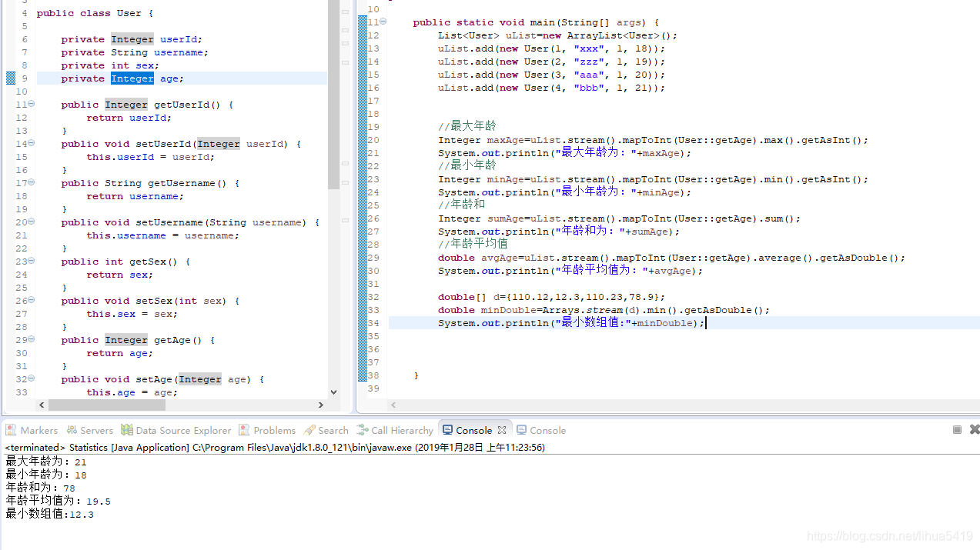Click the 'double avgAge' average statement
The height and width of the screenshot is (550, 980).
tap(671, 258)
